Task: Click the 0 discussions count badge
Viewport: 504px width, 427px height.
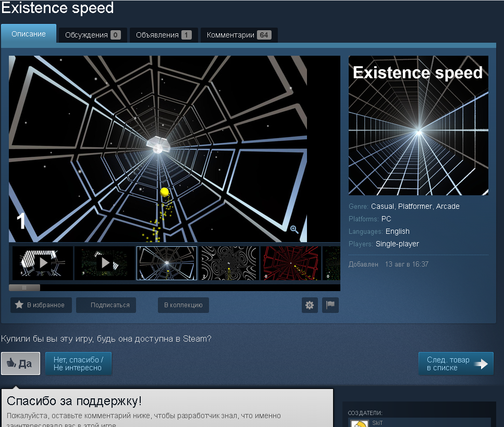Action: pyautogui.click(x=115, y=35)
